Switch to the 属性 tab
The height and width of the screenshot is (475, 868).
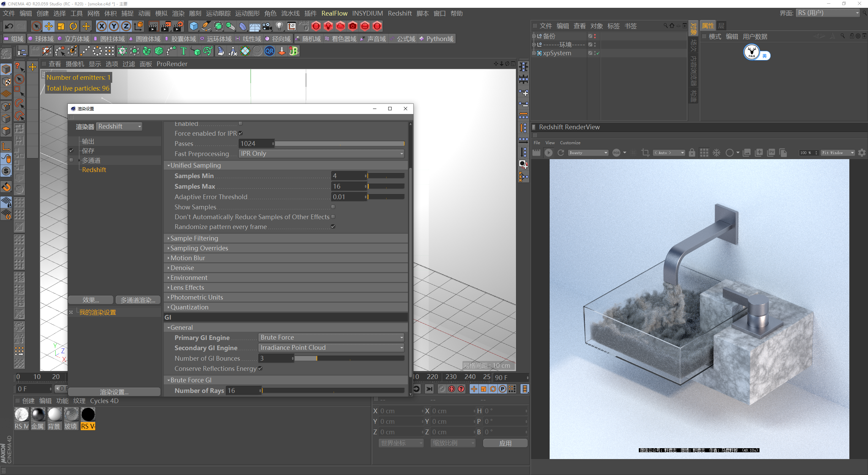click(708, 26)
